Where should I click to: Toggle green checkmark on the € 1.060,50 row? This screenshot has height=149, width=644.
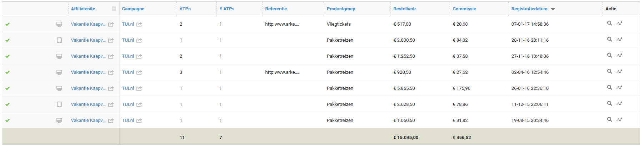tap(8, 120)
